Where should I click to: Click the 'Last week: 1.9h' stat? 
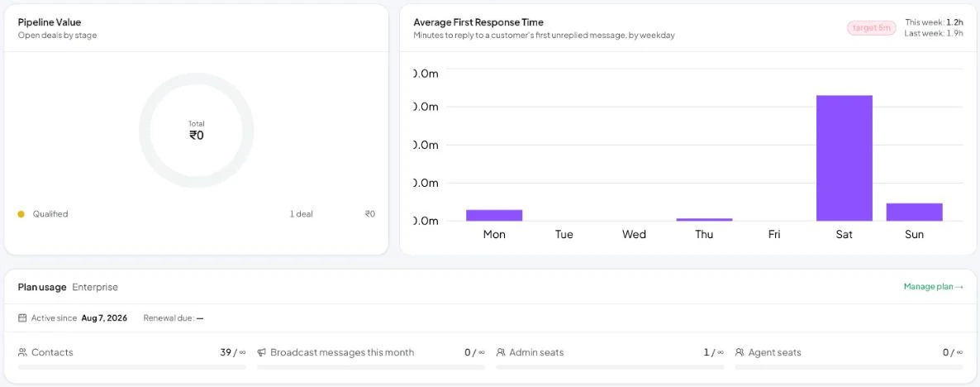pyautogui.click(x=934, y=34)
